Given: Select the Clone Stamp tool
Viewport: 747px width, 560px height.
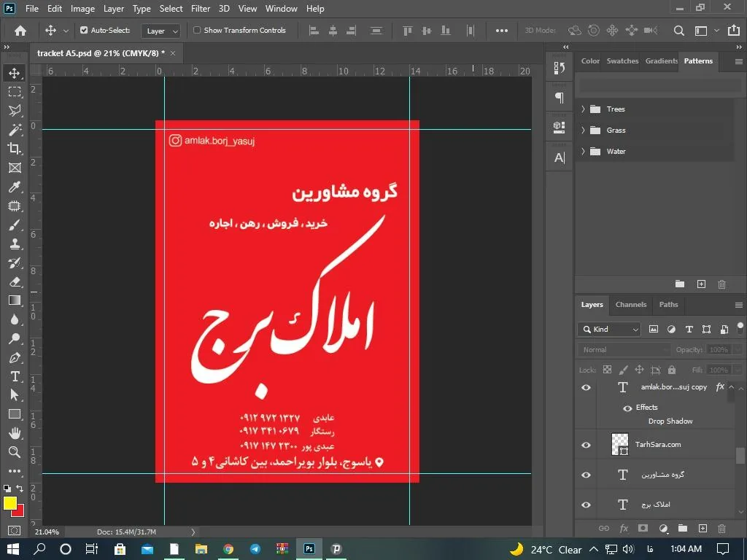Looking at the screenshot, I should [x=15, y=244].
